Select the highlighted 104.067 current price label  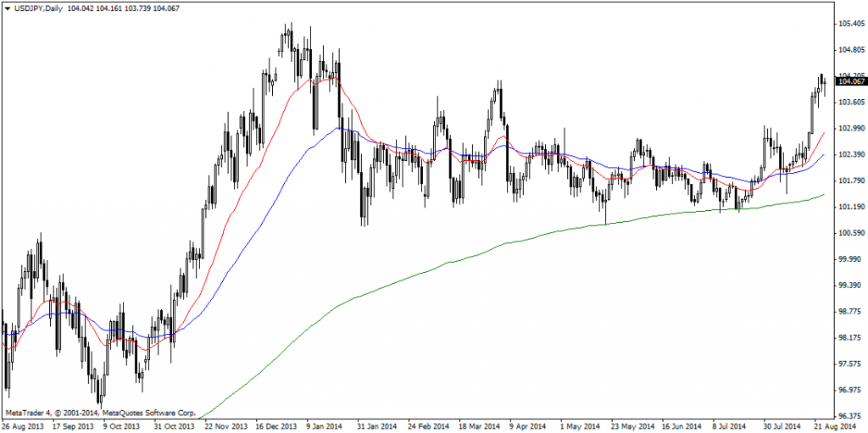coord(851,81)
